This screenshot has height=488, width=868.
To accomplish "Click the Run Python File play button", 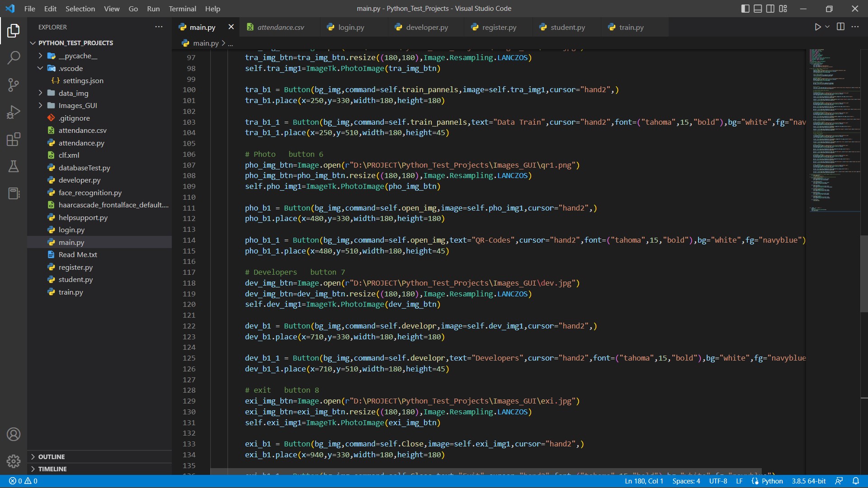I will coord(817,27).
